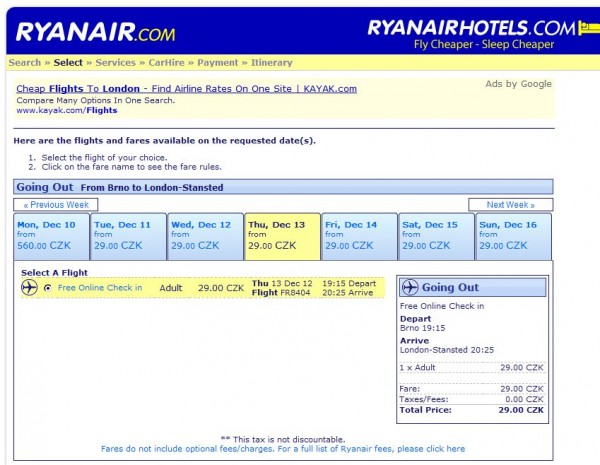The height and width of the screenshot is (465, 600).
Task: Click the Going Out route heading bar
Action: [x=283, y=187]
